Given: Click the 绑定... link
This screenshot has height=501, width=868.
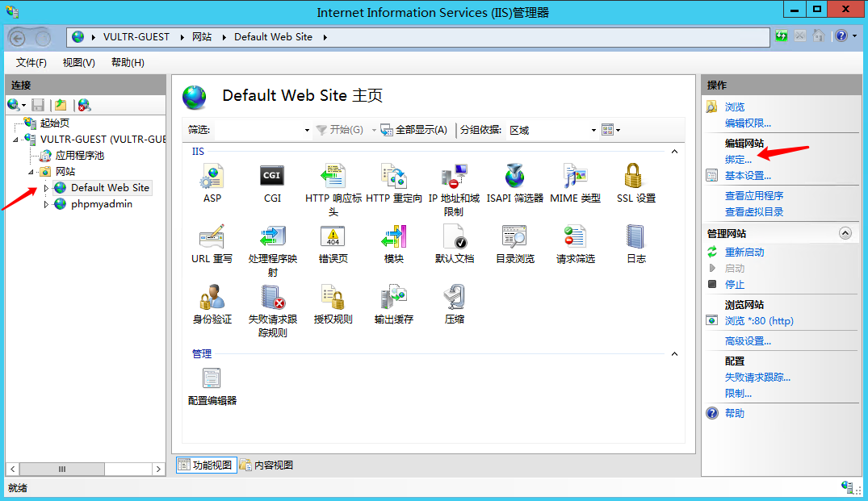Looking at the screenshot, I should [x=739, y=160].
